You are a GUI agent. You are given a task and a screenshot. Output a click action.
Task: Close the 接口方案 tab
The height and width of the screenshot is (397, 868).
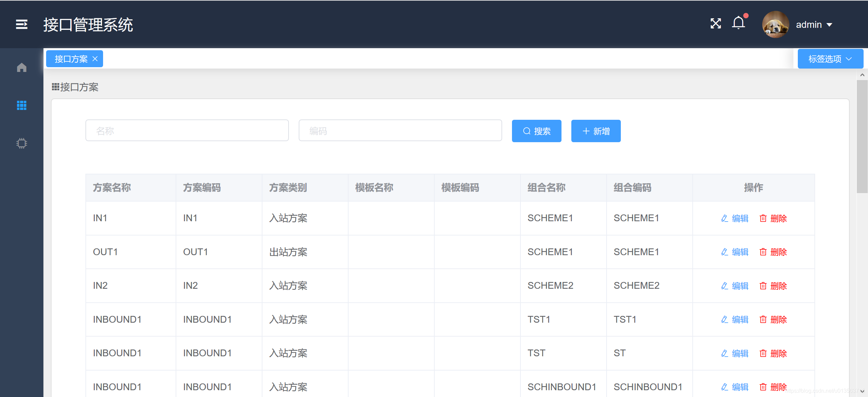(95, 58)
